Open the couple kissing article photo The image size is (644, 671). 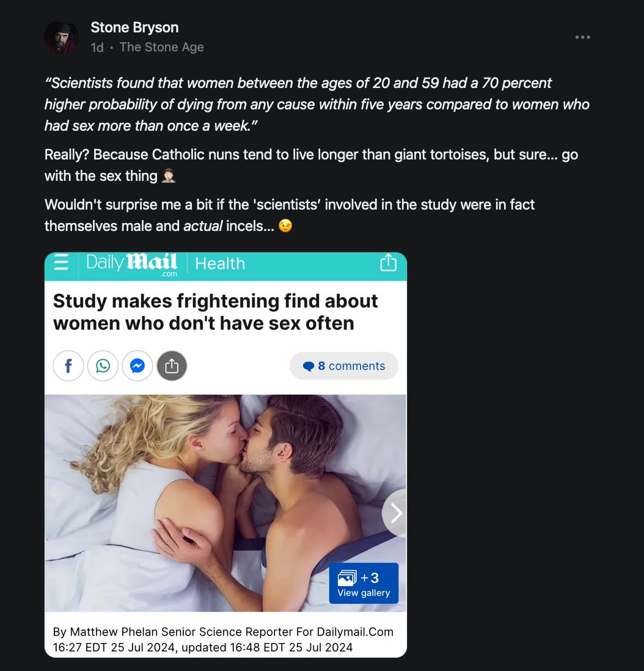point(225,503)
